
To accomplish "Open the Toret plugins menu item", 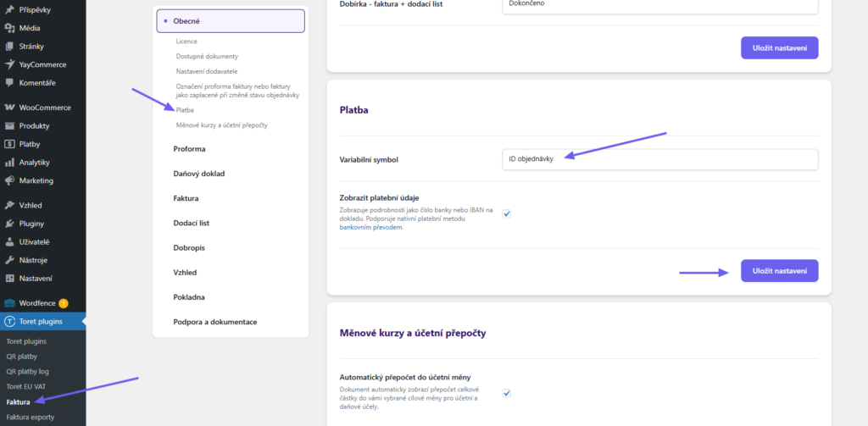I will pyautogui.click(x=42, y=322).
